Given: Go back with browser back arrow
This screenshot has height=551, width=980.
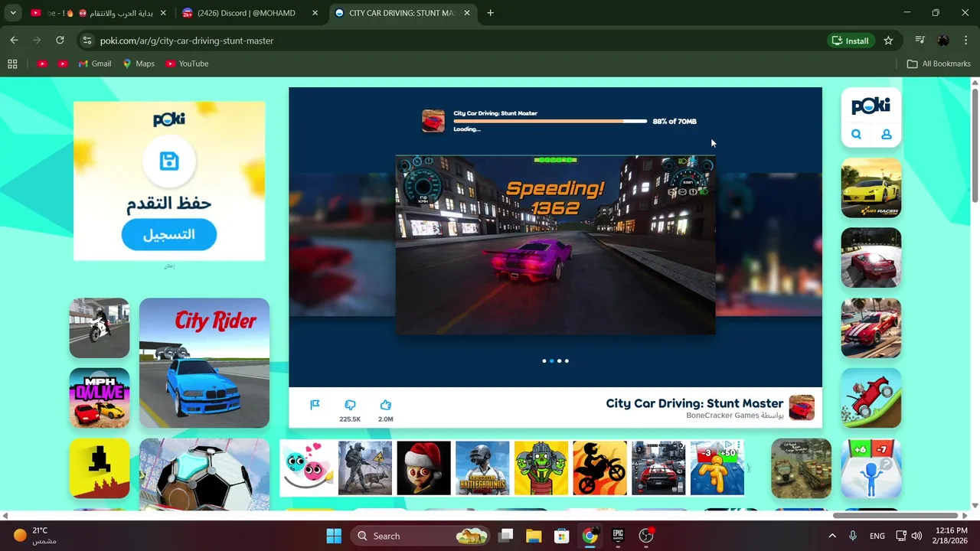Looking at the screenshot, I should click(x=14, y=41).
